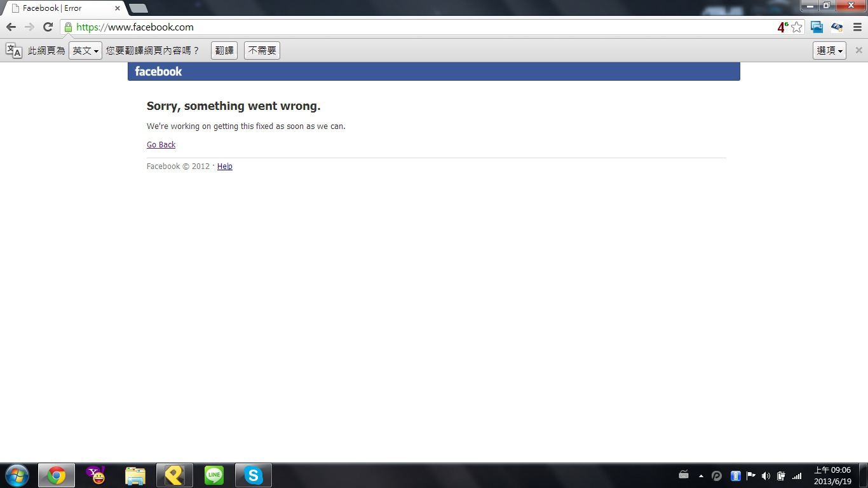Screen dimensions: 868x488
Task: Follow the Go Back link
Action: (161, 145)
